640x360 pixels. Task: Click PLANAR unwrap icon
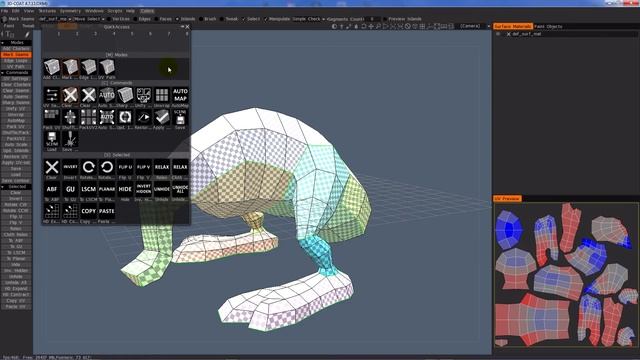(x=107, y=189)
